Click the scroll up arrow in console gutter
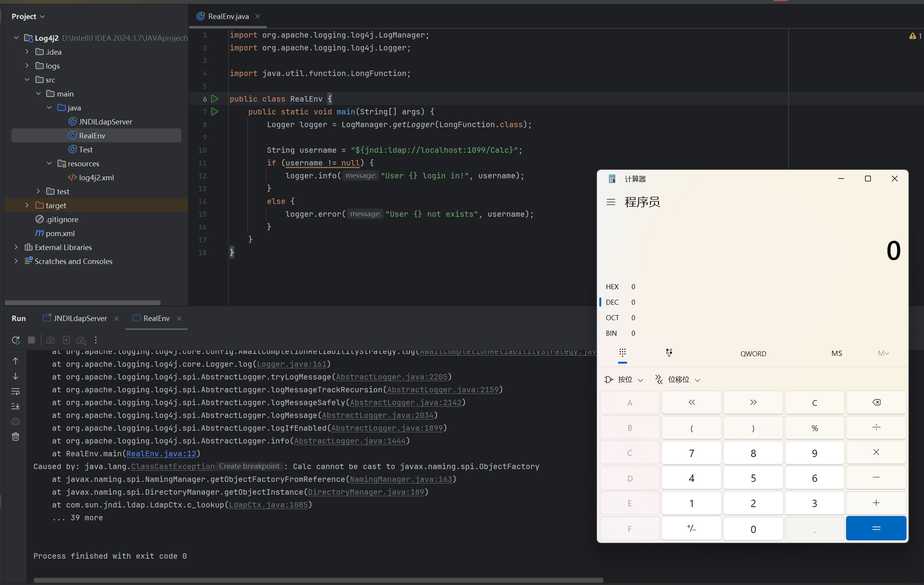 click(16, 361)
